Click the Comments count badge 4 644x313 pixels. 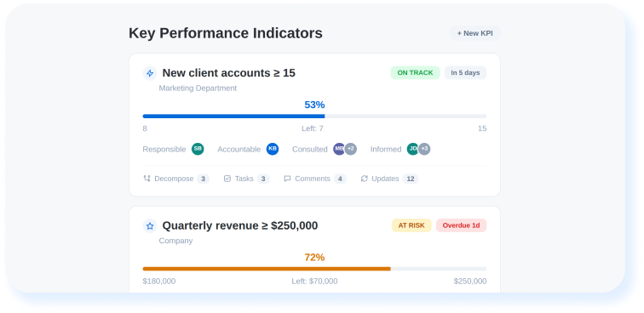[x=340, y=179]
